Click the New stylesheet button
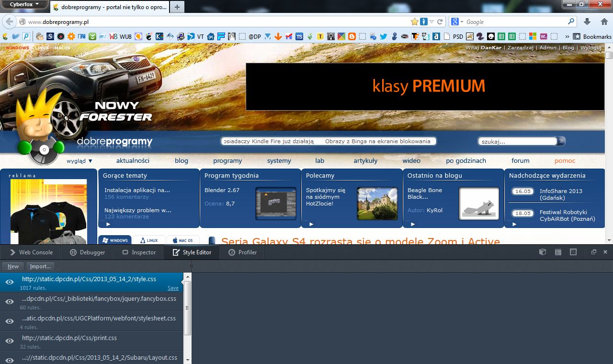 [13, 266]
